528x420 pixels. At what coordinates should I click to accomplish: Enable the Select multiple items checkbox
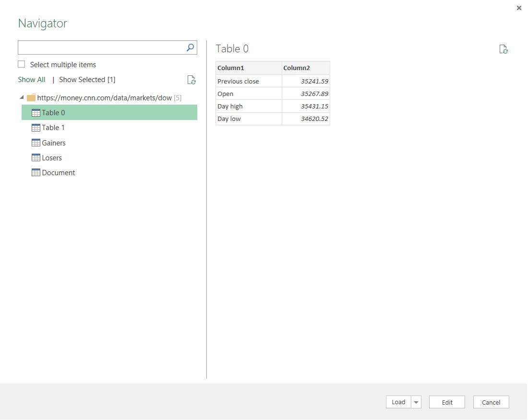22,64
